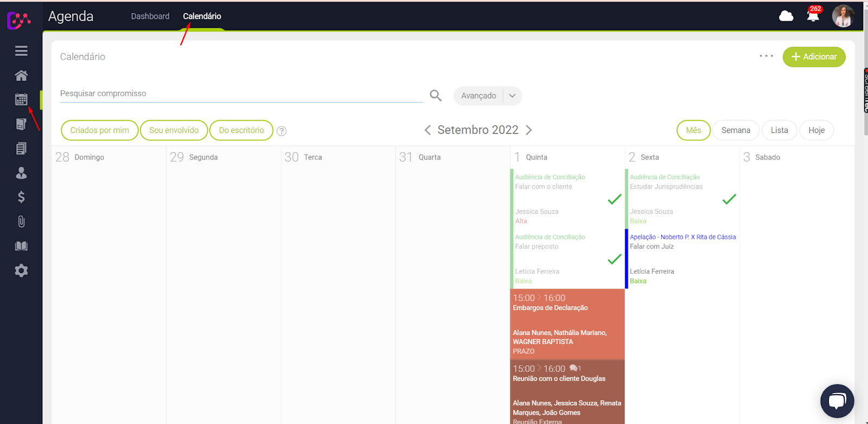The width and height of the screenshot is (868, 424).
Task: Open the hamburger menu in sidebar
Action: point(21,50)
